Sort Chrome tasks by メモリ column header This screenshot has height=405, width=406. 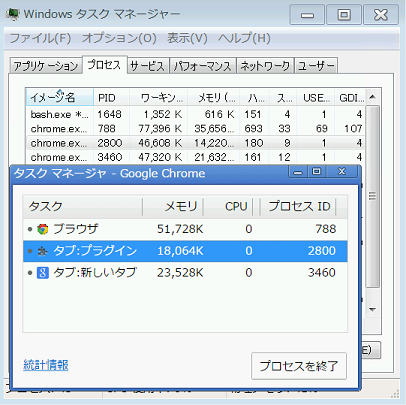pos(173,207)
